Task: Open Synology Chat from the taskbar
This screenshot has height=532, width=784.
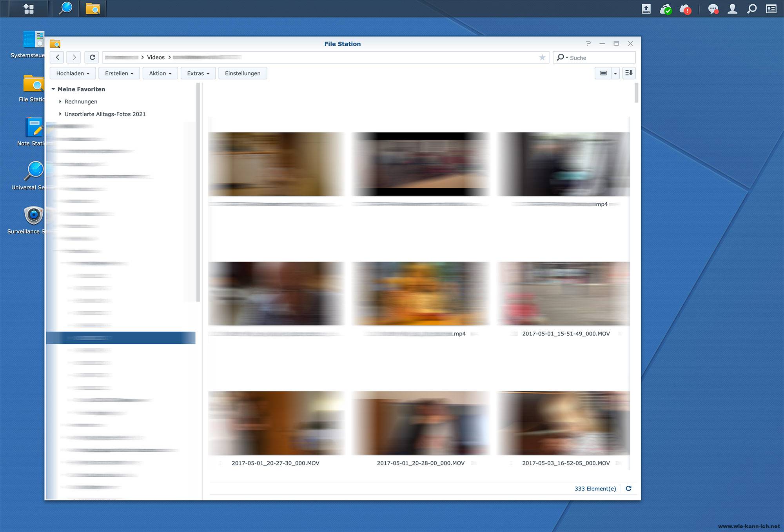Action: (x=713, y=9)
